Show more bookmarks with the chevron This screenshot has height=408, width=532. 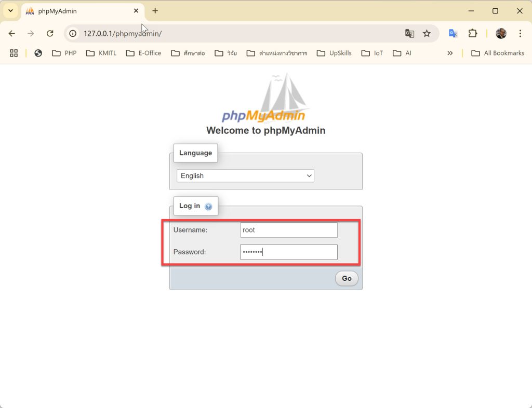(450, 53)
